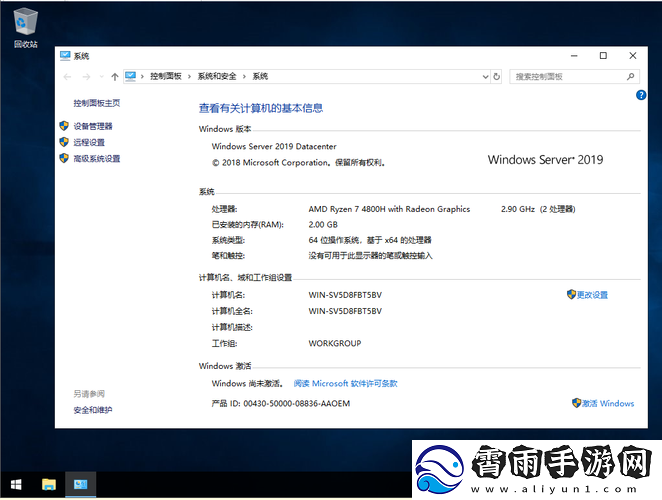Click the shield icon beside 更改设置
Viewport: 662px width, 500px height.
571,294
